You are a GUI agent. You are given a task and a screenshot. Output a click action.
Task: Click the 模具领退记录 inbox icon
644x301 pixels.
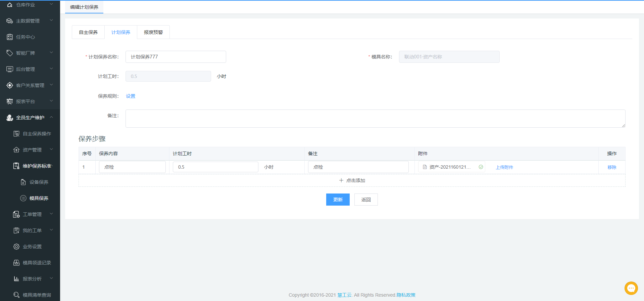click(x=16, y=263)
